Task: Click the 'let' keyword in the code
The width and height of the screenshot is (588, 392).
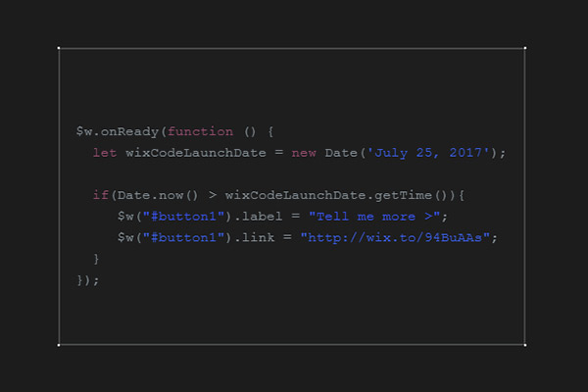Action: 105,153
